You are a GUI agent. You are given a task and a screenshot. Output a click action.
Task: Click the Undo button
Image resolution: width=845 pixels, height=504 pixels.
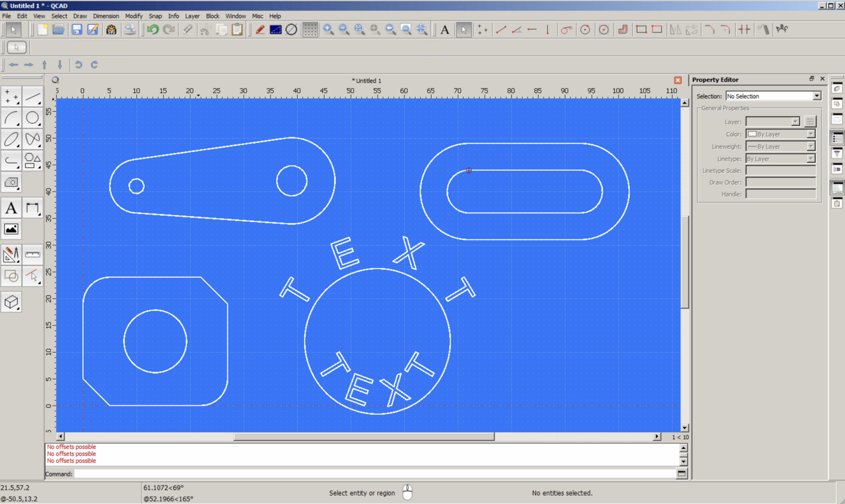pos(152,30)
